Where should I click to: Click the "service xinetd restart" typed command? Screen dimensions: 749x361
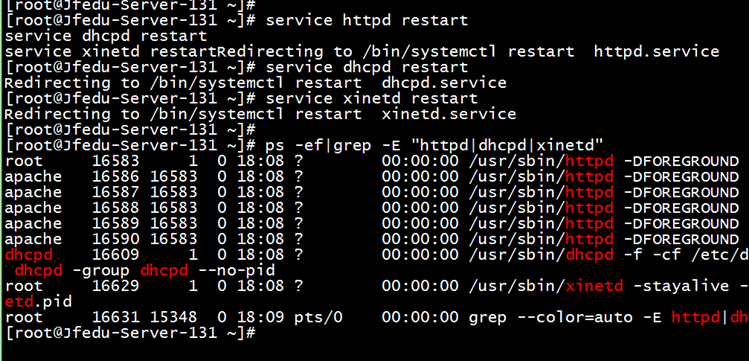pos(371,98)
